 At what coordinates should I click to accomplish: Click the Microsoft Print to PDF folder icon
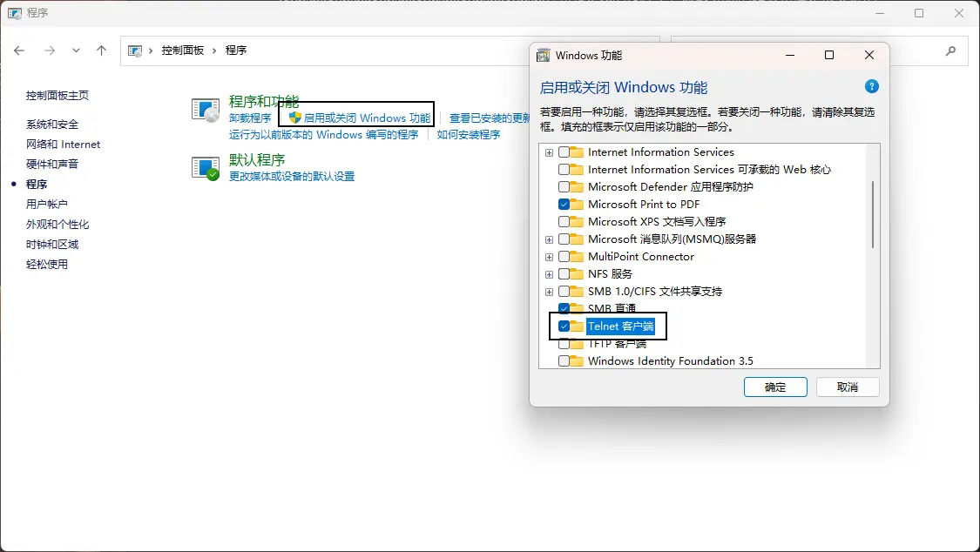577,205
